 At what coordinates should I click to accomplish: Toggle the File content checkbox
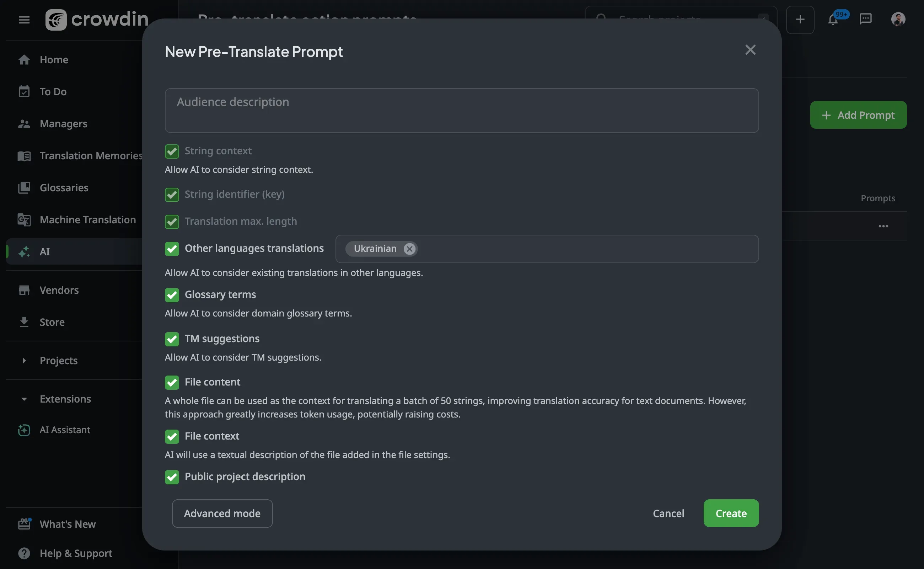(x=172, y=382)
